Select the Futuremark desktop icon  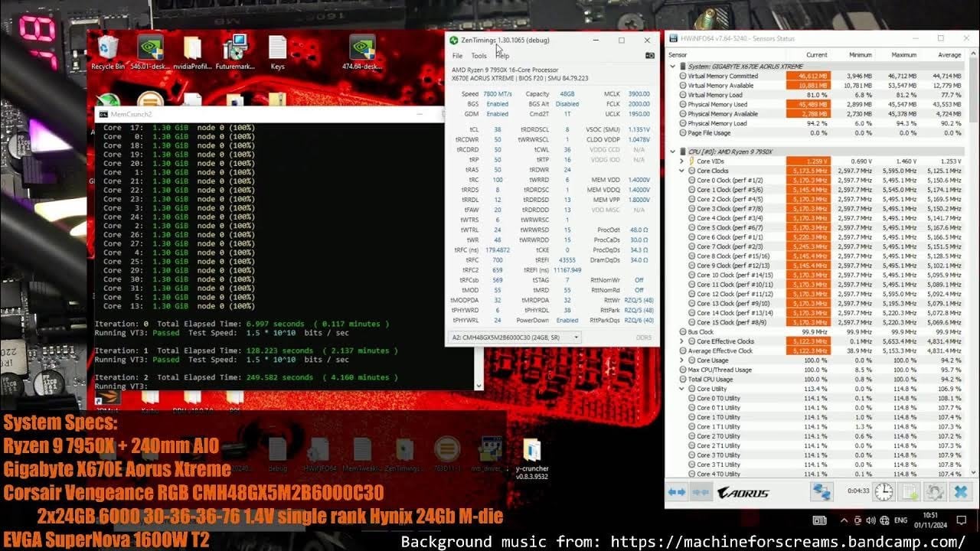pyautogui.click(x=235, y=53)
